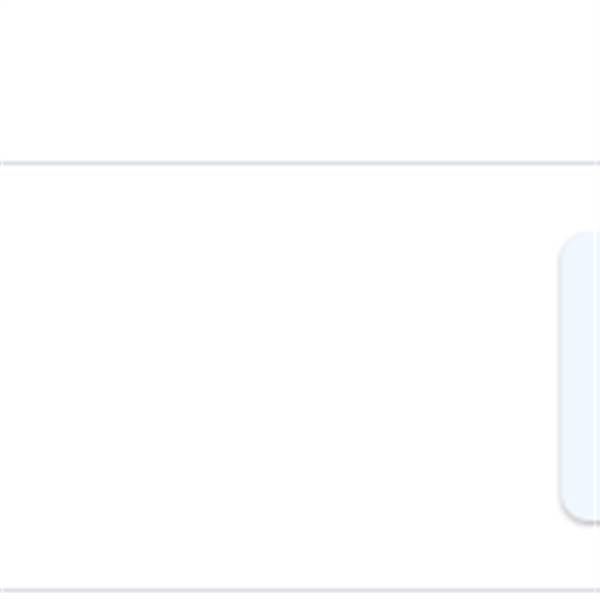Select the blank row between the divider lines

click(x=300, y=377)
